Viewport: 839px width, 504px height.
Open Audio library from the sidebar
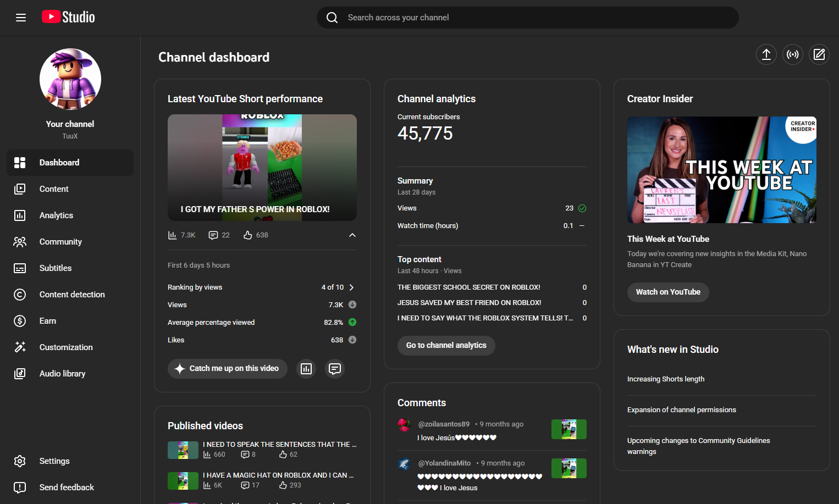62,374
